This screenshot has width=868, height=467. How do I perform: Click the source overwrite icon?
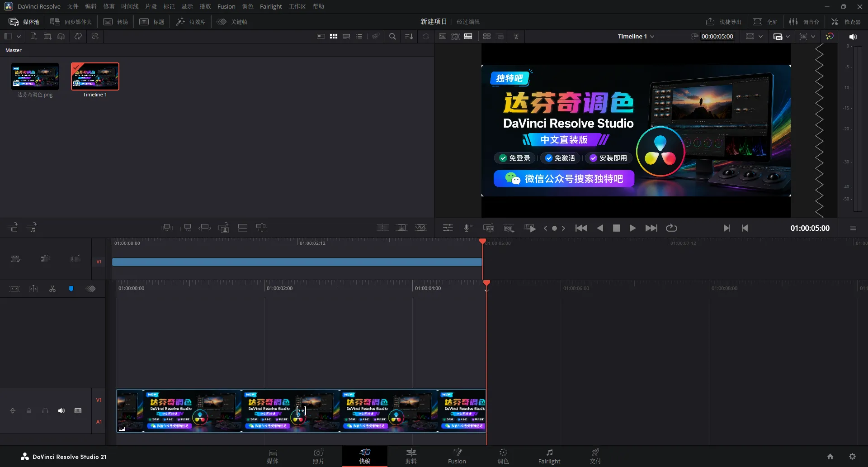point(261,228)
